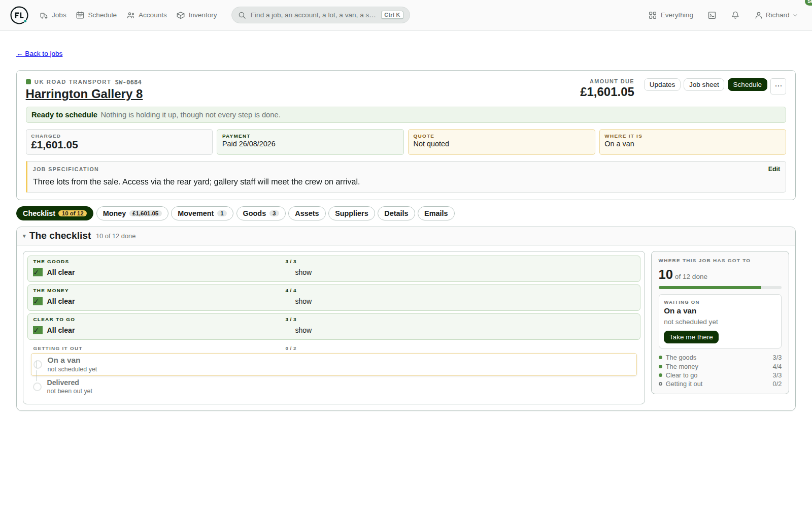Click the checklist progress bar
This screenshot has width=812, height=508.
[720, 288]
